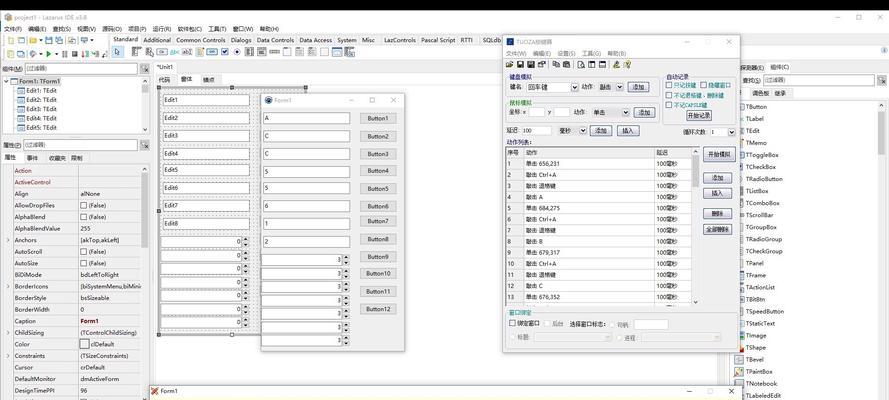The image size is (889, 400).
Task: Pick the TRadioButton component palette icon
Action: [237, 52]
